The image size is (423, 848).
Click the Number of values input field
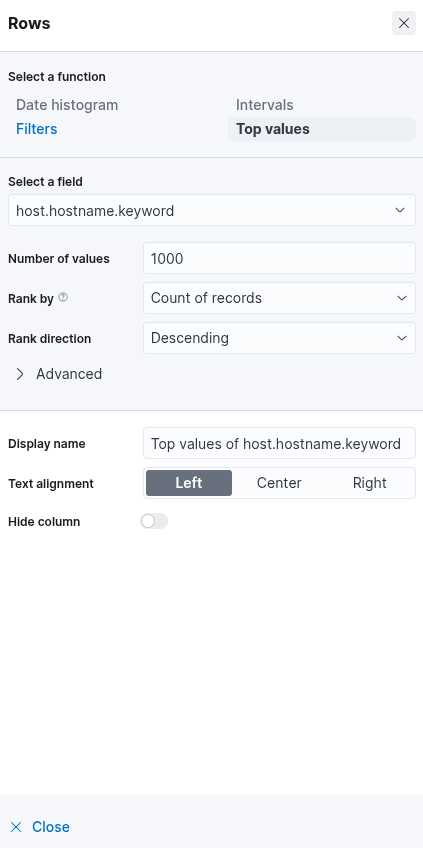coord(279,259)
